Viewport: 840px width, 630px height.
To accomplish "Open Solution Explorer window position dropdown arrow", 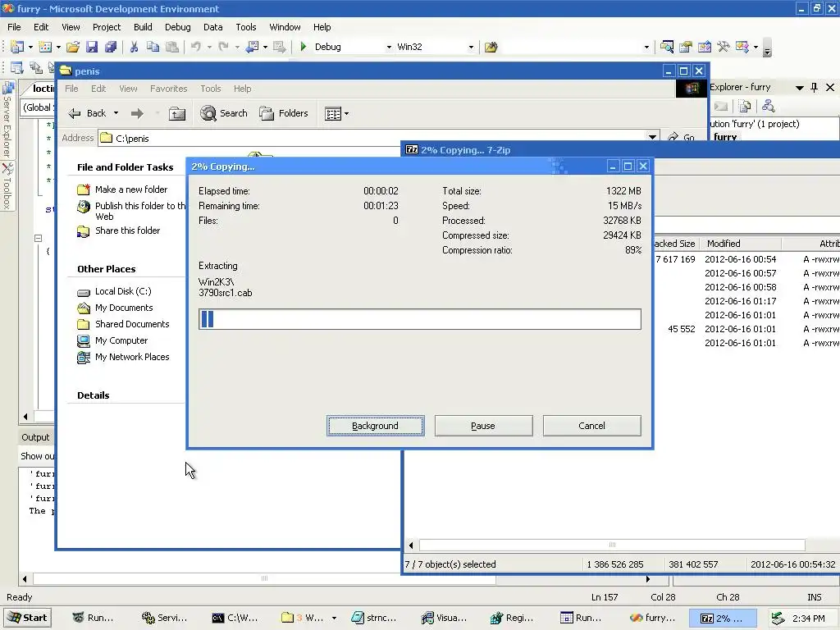I will click(x=799, y=87).
